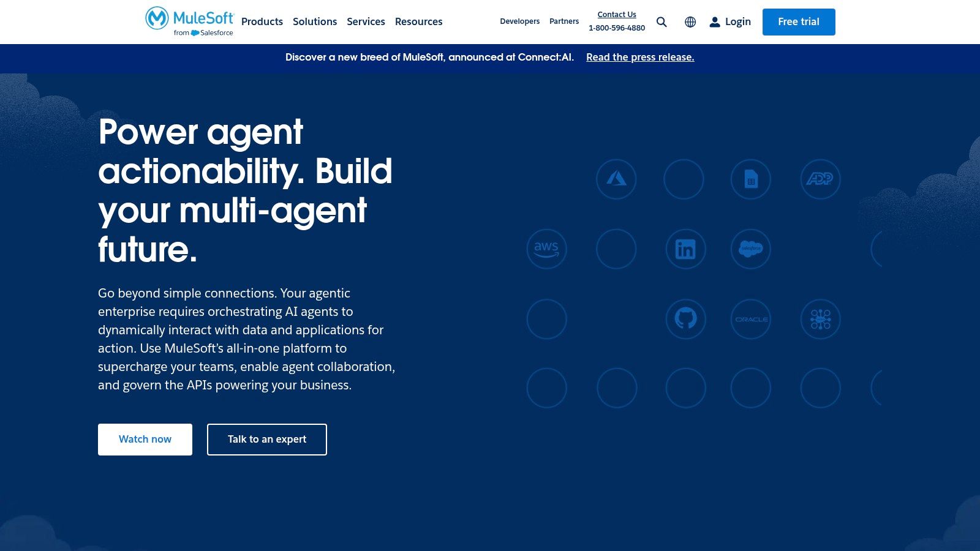980x551 pixels.
Task: Open the Products menu
Action: tap(262, 21)
